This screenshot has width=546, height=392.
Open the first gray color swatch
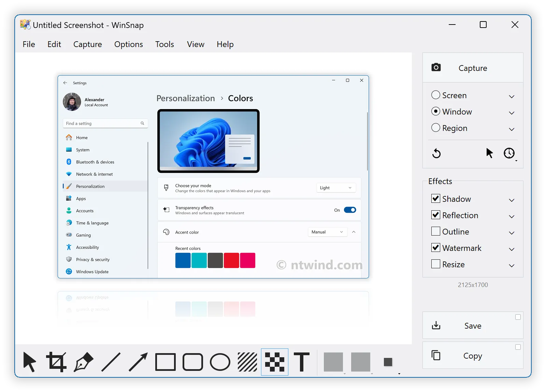(333, 362)
